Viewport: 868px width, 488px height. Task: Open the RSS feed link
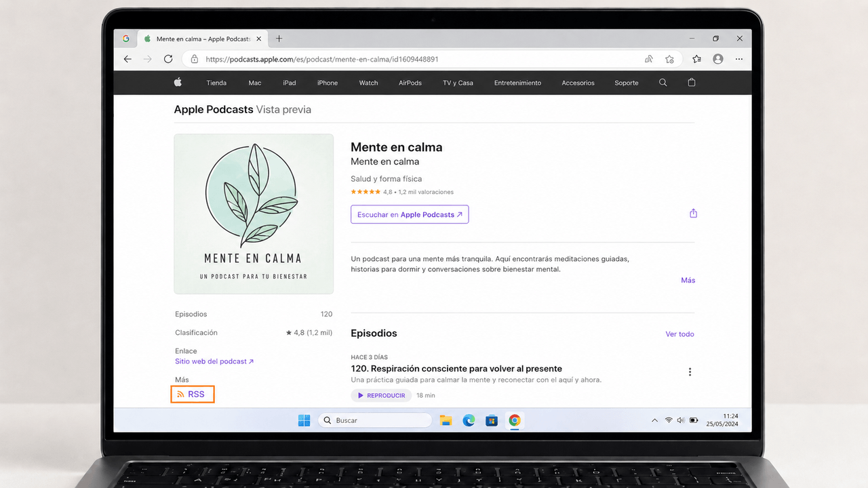pos(193,394)
